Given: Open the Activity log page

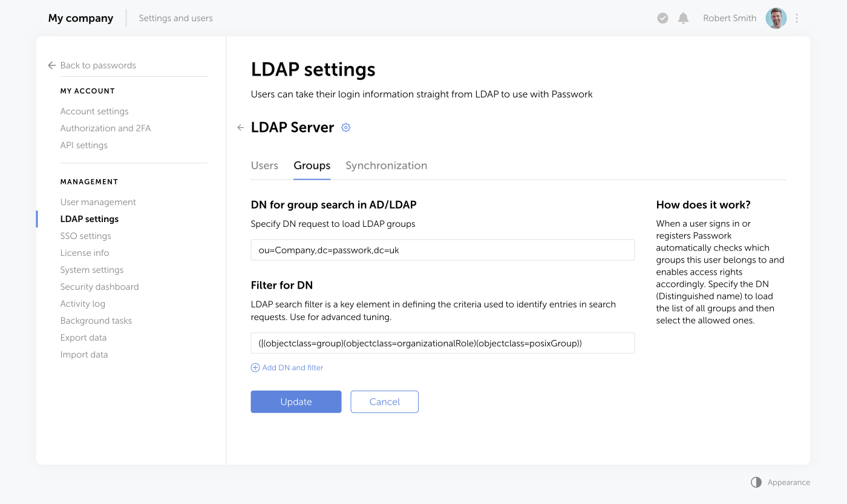Looking at the screenshot, I should point(82,303).
